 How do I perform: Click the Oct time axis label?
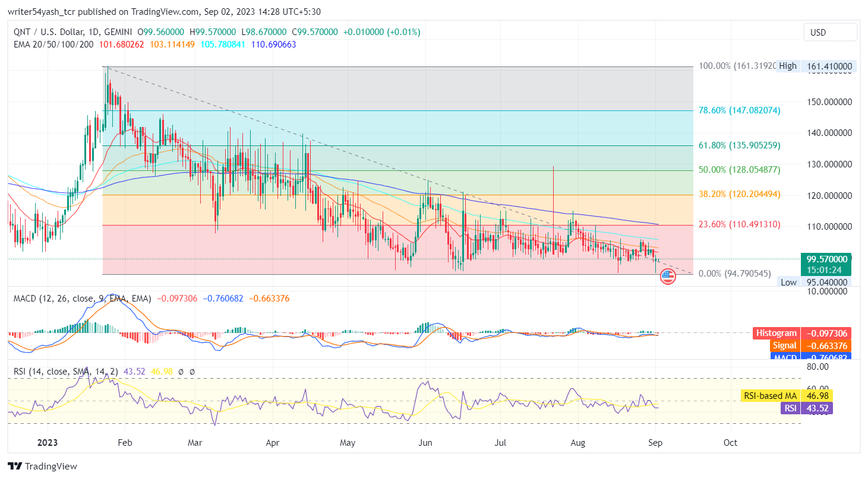click(731, 443)
